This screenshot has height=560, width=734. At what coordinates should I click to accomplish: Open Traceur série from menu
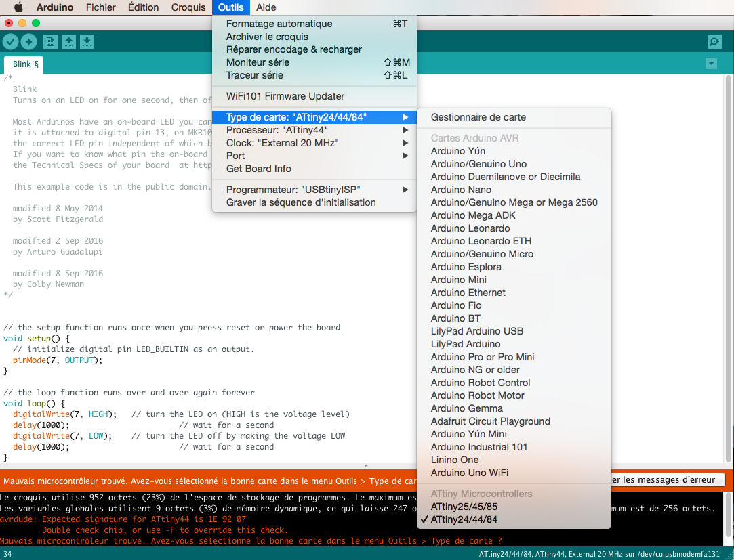pyautogui.click(x=314, y=75)
